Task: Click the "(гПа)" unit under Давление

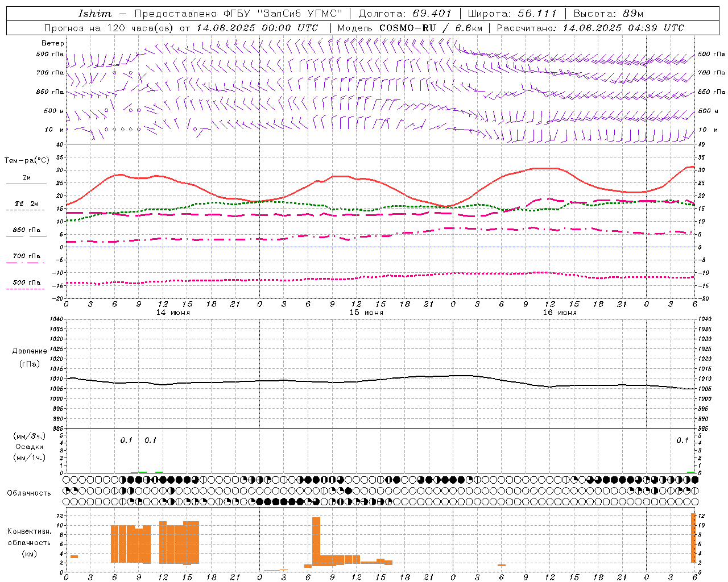Action: [x=30, y=364]
